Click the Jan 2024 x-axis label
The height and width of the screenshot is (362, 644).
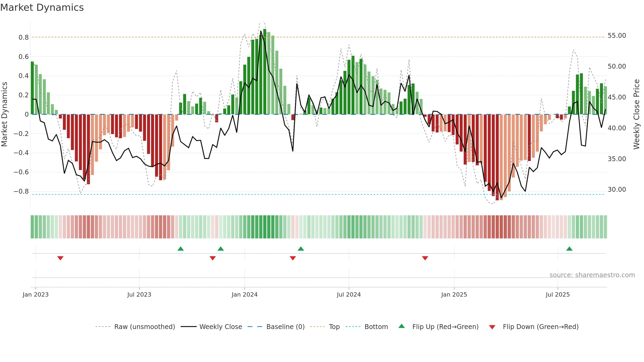pos(244,294)
